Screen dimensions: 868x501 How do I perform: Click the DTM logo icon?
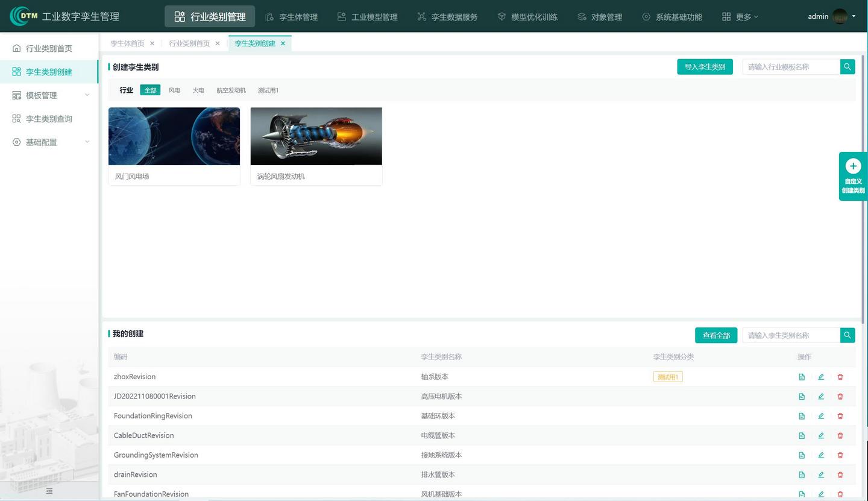(24, 16)
